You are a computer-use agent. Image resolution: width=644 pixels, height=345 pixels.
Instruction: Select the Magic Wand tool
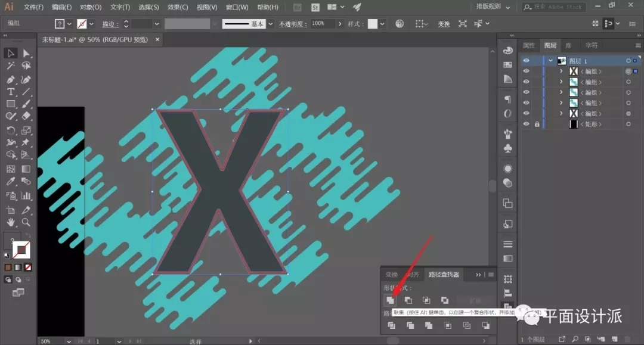[11, 66]
